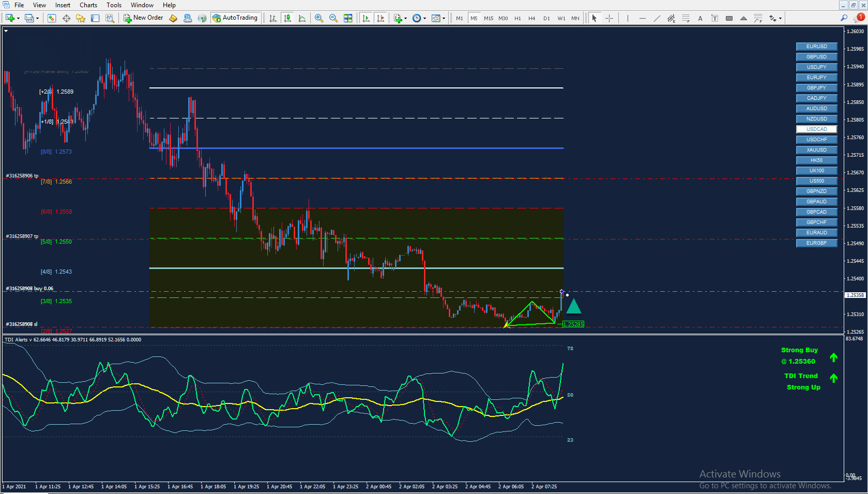
Task: Toggle the Terminal window icon
Action: tap(95, 18)
